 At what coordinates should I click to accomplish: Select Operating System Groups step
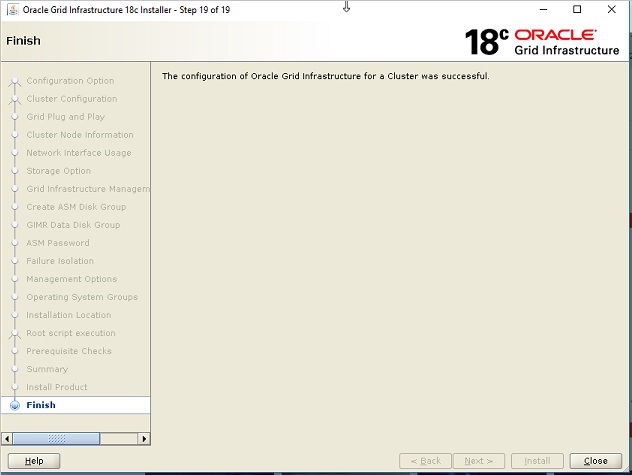82,297
